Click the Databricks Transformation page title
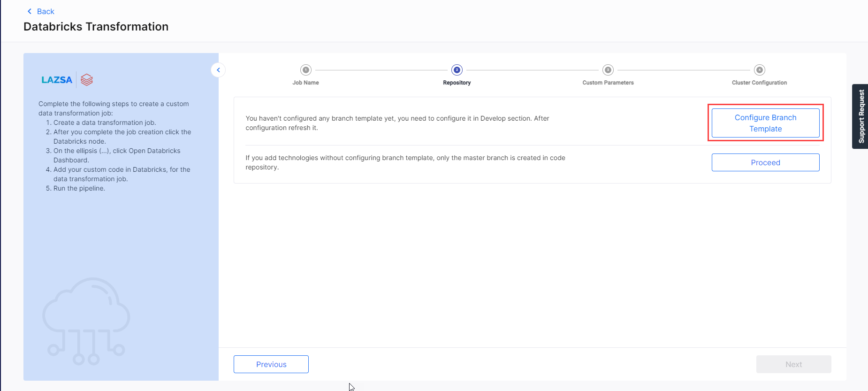Image resolution: width=868 pixels, height=391 pixels. (x=96, y=27)
